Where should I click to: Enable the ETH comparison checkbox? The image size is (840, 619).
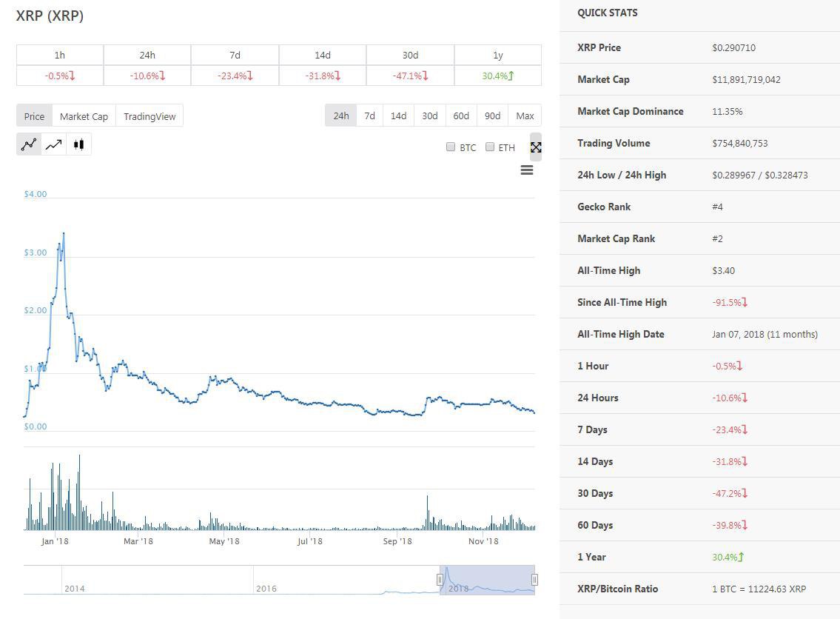490,147
